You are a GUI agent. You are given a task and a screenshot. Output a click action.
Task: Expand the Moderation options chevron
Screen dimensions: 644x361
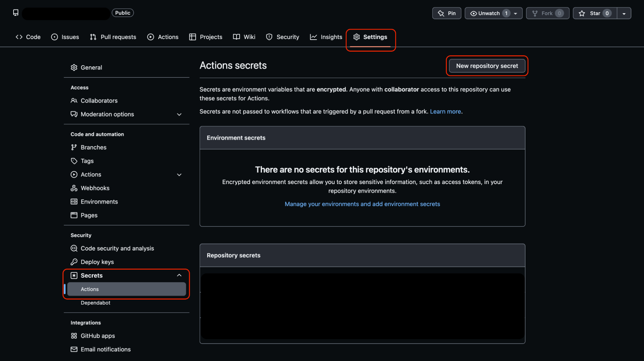[x=179, y=114]
